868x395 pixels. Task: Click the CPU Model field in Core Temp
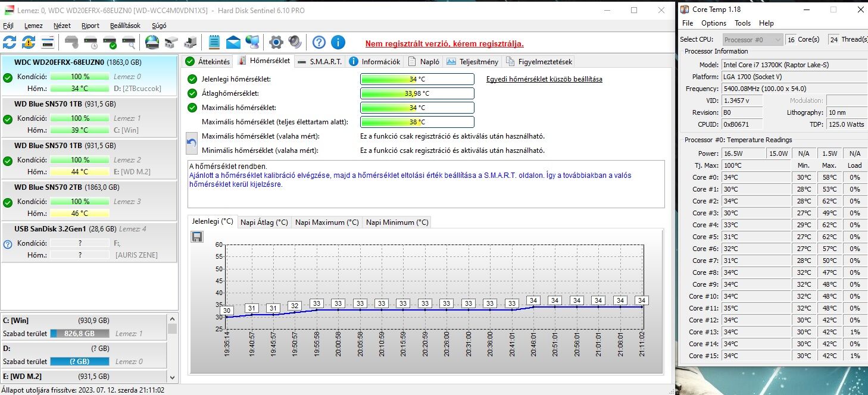click(x=794, y=64)
